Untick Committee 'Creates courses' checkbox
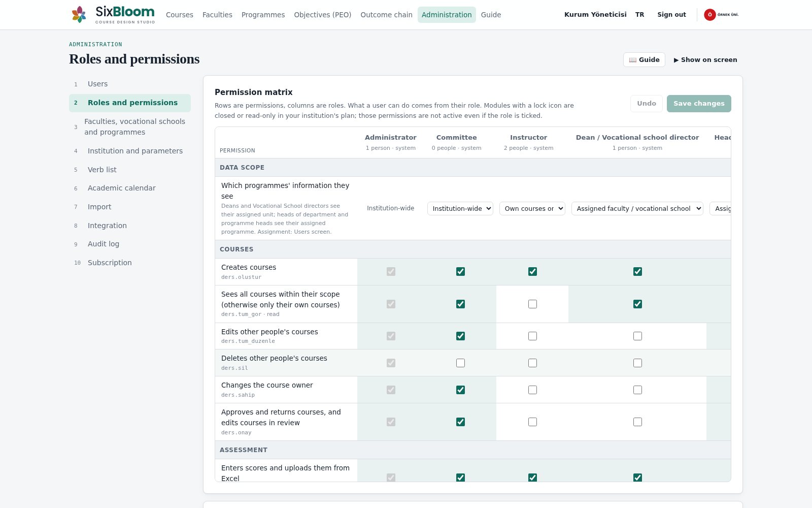The image size is (812, 508). point(460,272)
